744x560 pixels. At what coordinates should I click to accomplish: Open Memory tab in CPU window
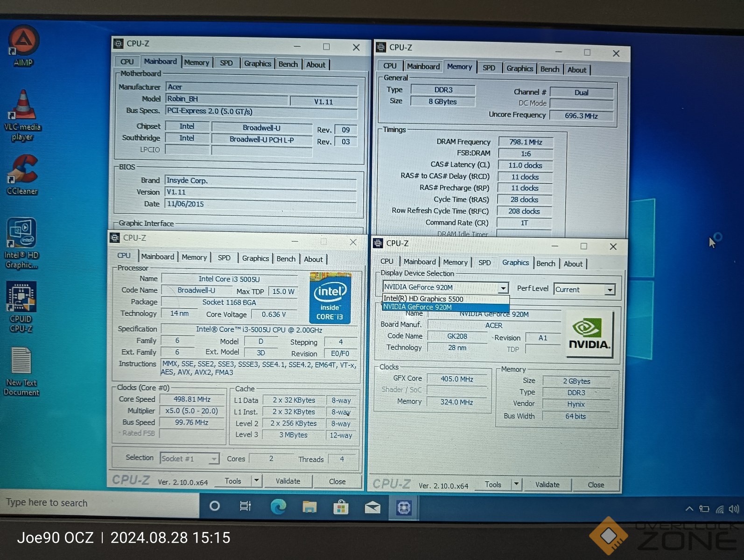(x=194, y=258)
